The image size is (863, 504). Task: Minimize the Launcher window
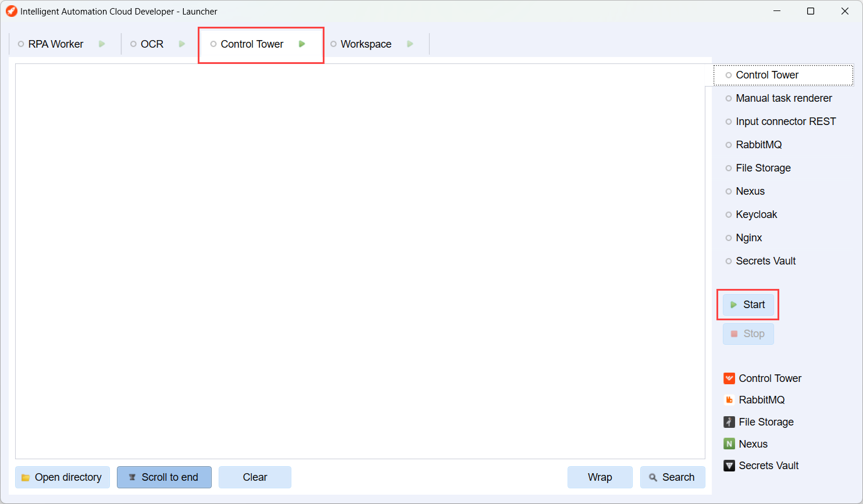point(777,11)
